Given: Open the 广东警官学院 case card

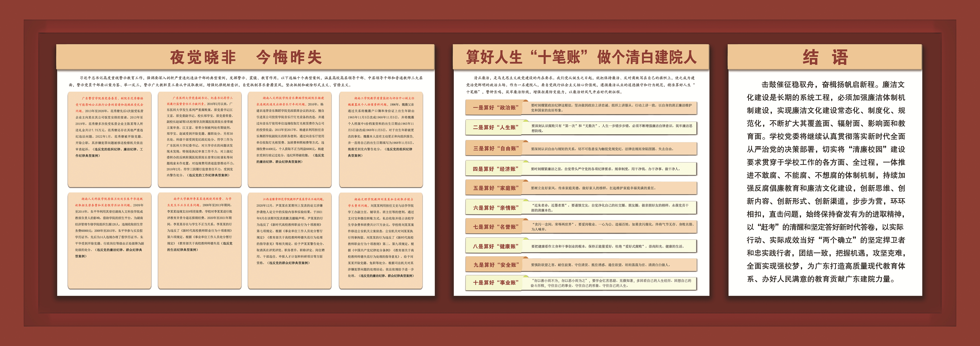Looking at the screenshot, I should pyautogui.click(x=110, y=139).
